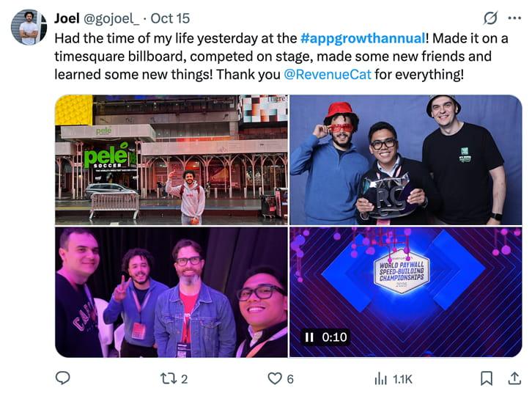Open the Oct 15 timestamp link
Screen dimensions: 532x396
point(170,18)
